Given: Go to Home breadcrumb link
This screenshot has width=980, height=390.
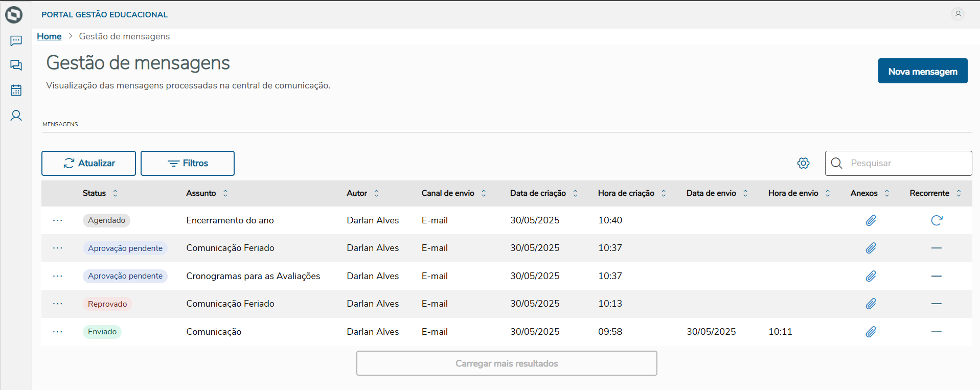Looking at the screenshot, I should click(49, 36).
